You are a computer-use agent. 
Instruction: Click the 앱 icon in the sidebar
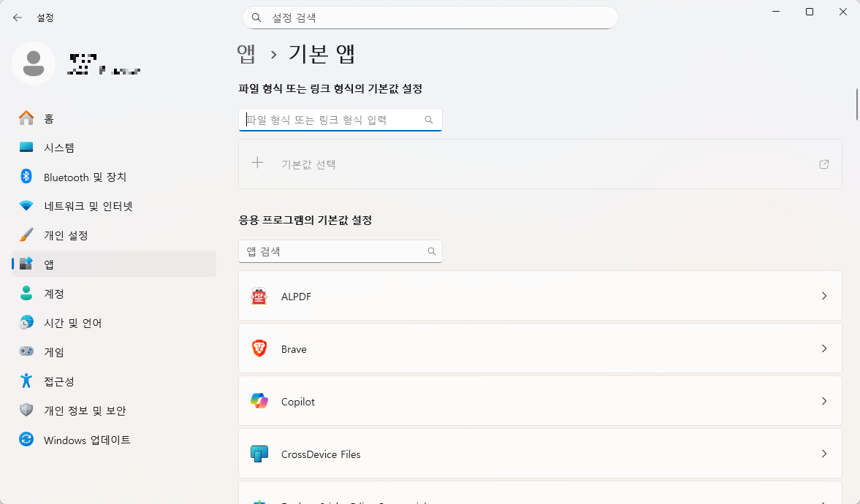[26, 264]
